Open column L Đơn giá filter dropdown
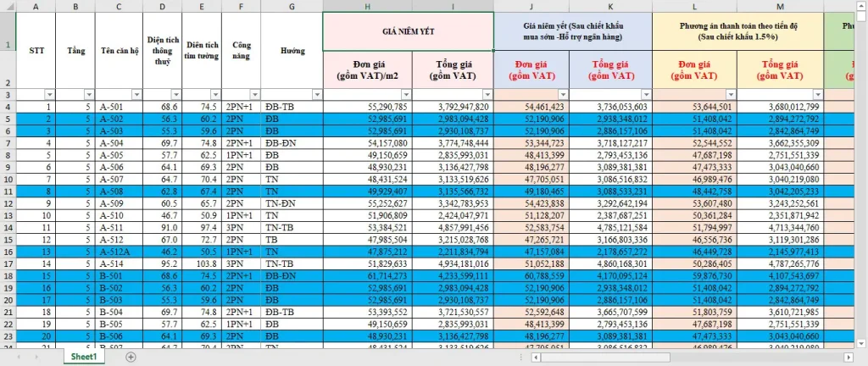Image resolution: width=868 pixels, height=366 pixels. 731,95
